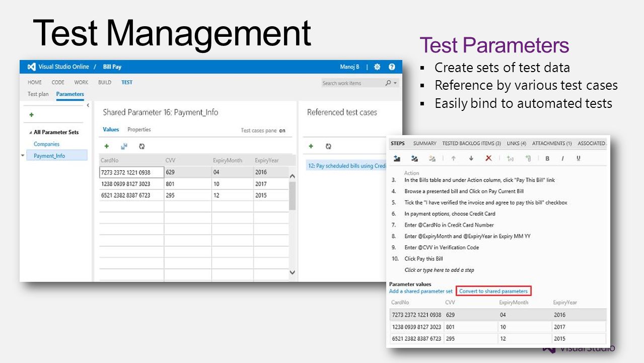644x363 pixels.
Task: Select CVV cell 801 in shared grid
Action: [188, 184]
